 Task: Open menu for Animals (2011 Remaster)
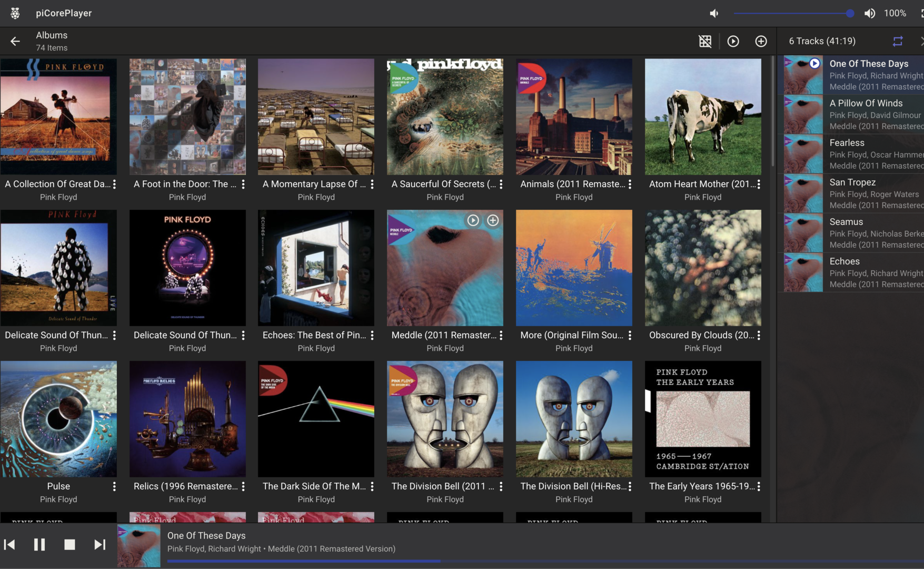pyautogui.click(x=630, y=184)
